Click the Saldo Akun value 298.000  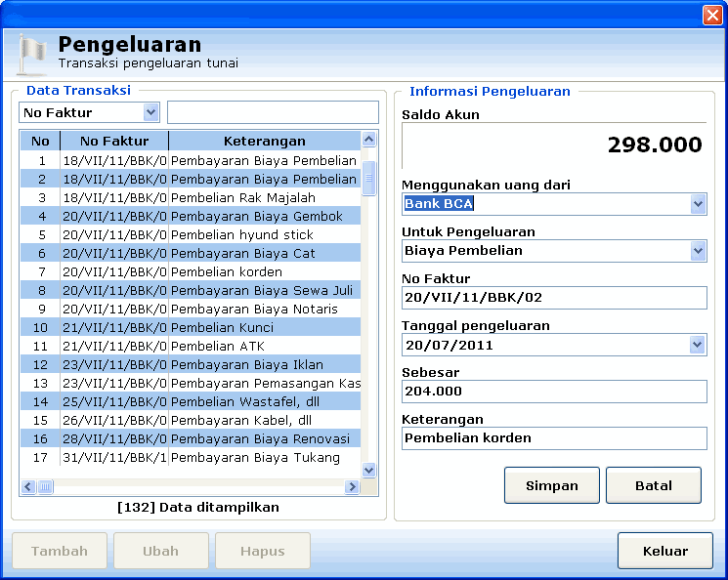655,145
